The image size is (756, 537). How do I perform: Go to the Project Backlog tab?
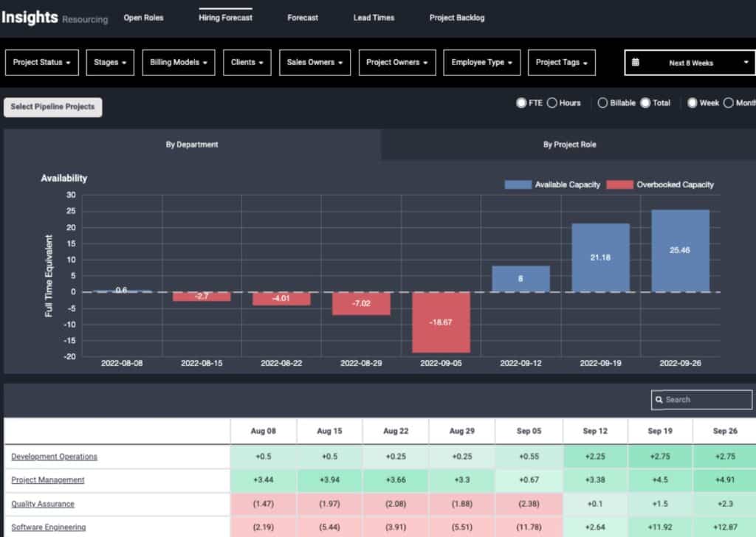pos(457,18)
